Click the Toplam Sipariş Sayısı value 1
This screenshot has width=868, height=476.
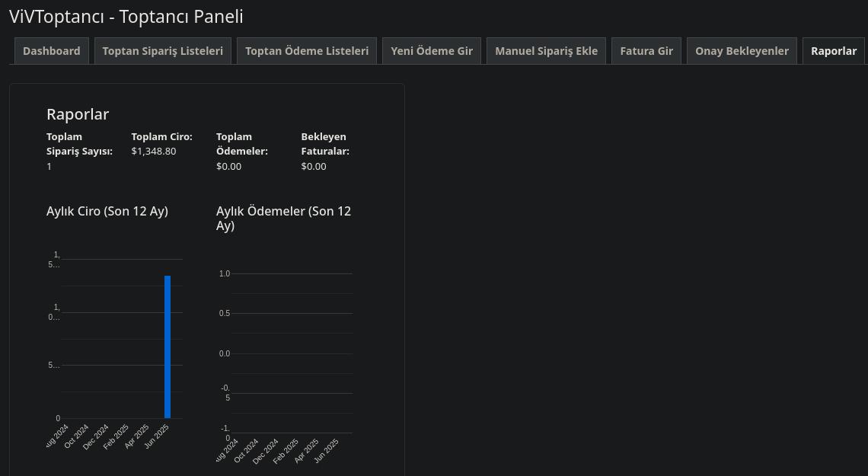pos(49,166)
